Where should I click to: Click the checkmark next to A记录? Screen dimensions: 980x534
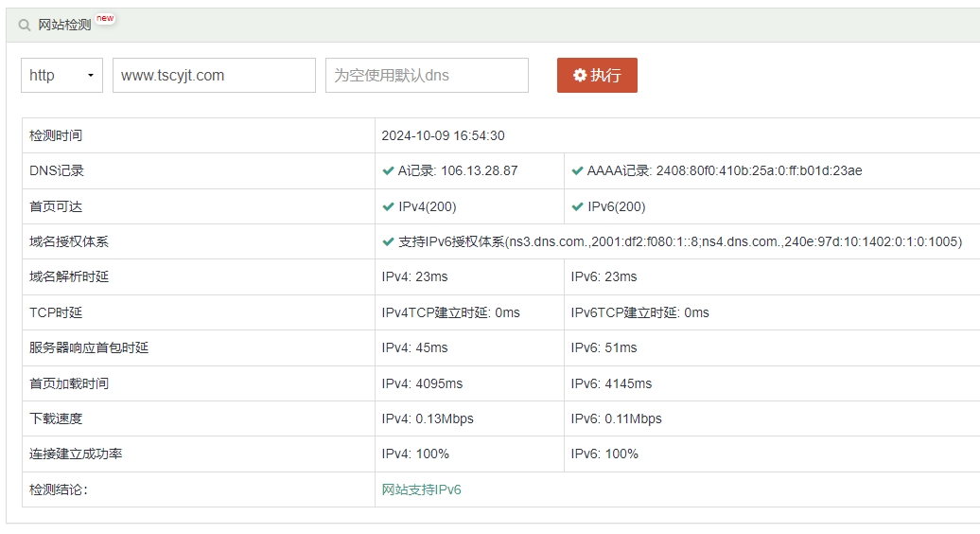coord(388,171)
